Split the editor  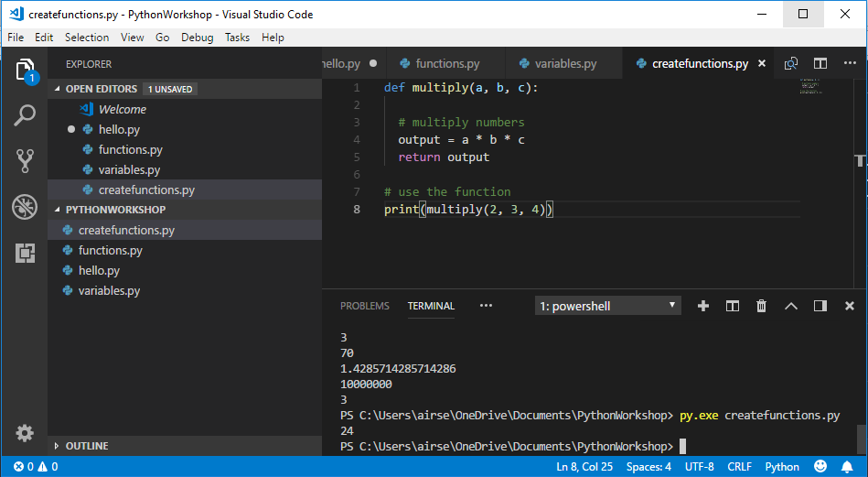[x=820, y=64]
